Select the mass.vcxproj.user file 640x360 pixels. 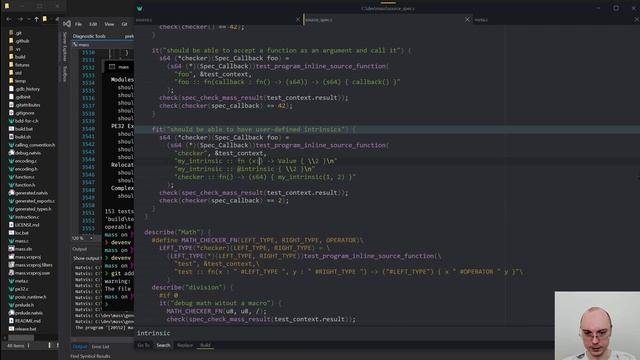pos(29,273)
